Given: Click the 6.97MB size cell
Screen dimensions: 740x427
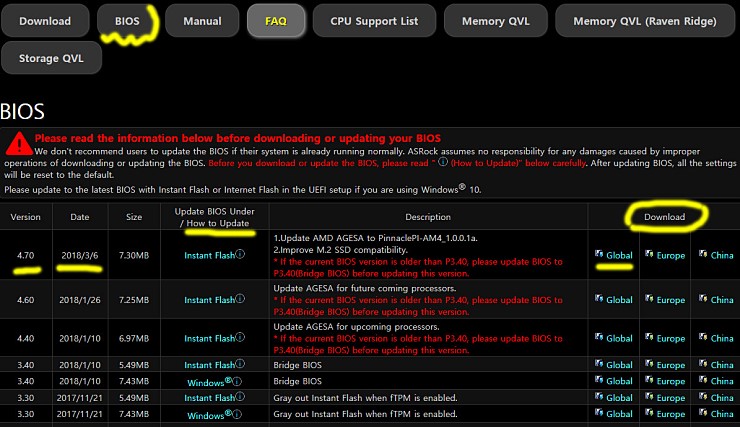Looking at the screenshot, I should pyautogui.click(x=134, y=338).
